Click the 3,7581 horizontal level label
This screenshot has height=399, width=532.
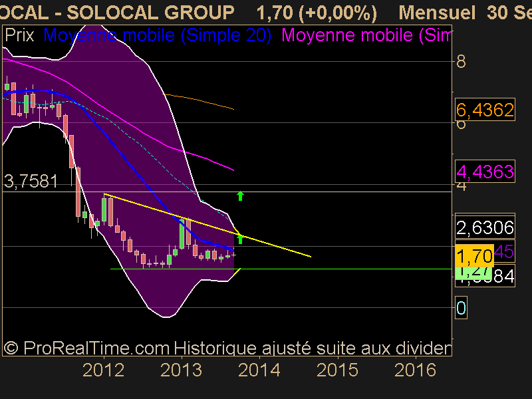[31, 181]
